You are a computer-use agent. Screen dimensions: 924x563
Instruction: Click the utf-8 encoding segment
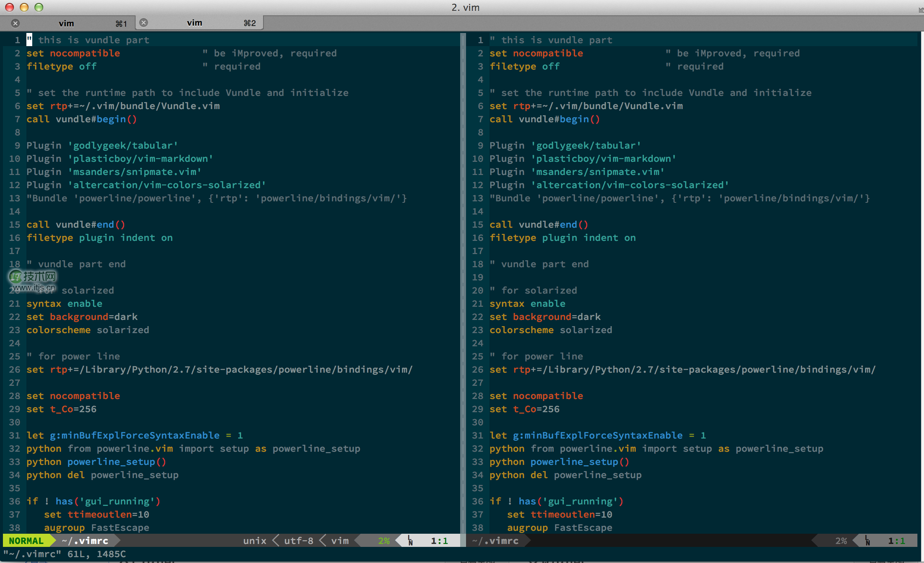click(x=299, y=541)
